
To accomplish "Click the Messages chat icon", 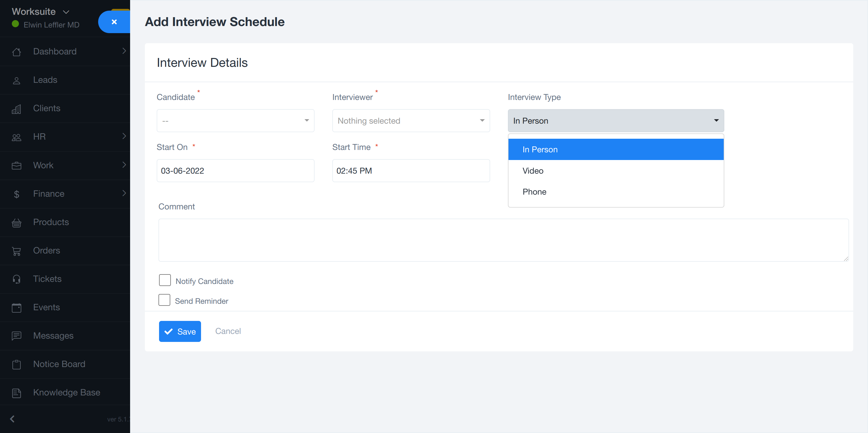I will coord(16,336).
